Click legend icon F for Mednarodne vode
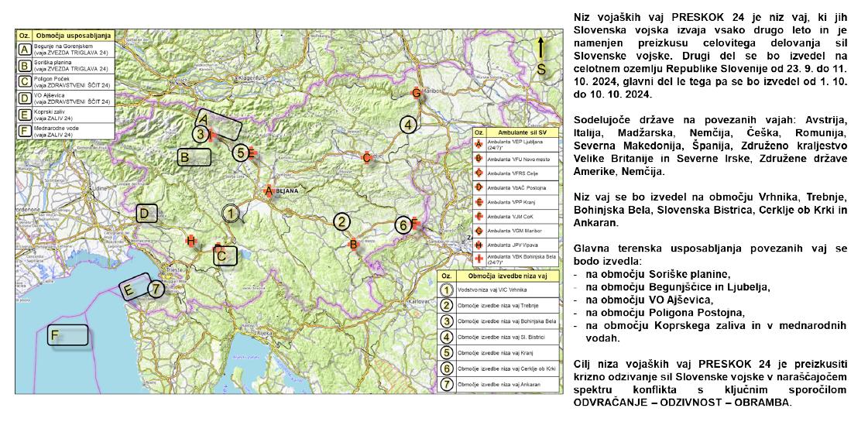This screenshot has width=868, height=432. 24,131
